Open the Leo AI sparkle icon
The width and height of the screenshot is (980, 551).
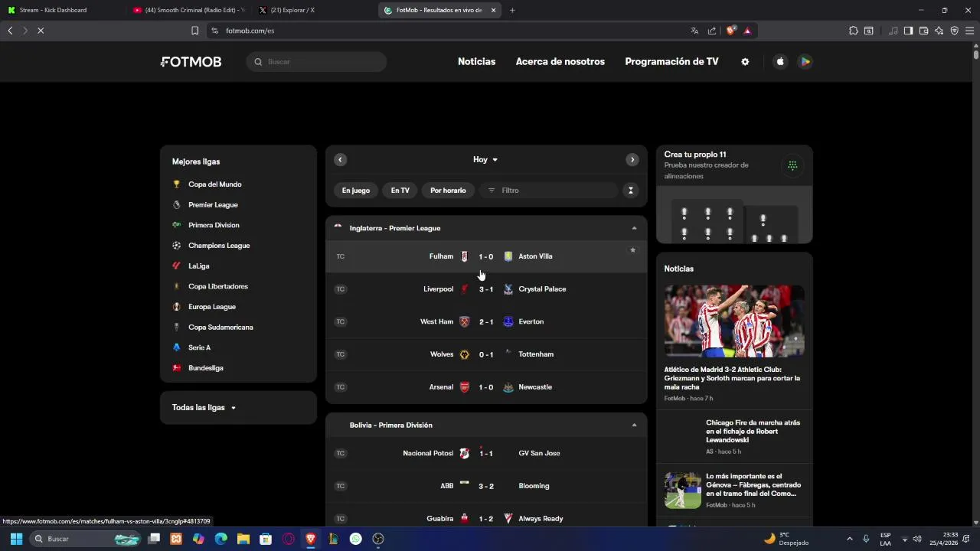(939, 31)
